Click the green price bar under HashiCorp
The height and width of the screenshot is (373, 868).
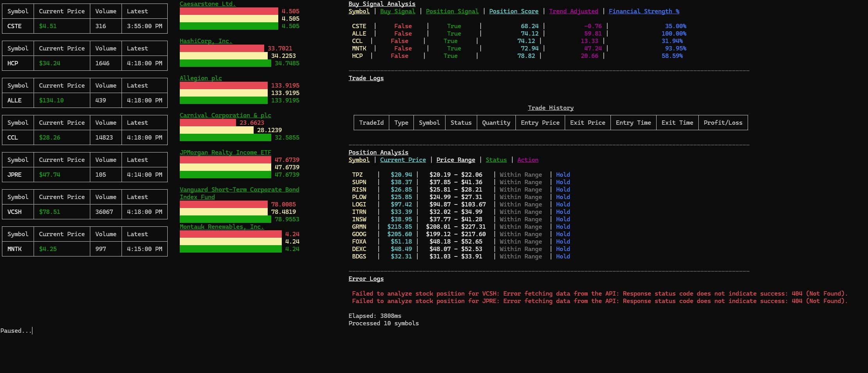tap(225, 63)
